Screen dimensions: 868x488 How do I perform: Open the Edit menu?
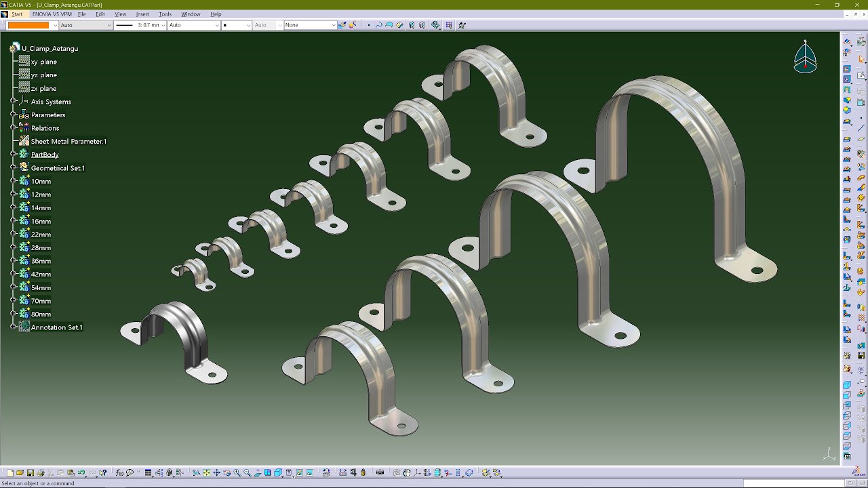(100, 14)
